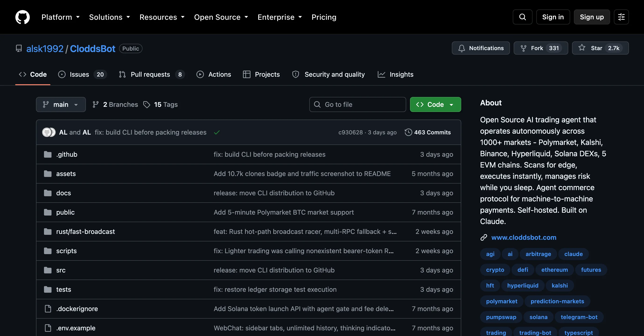Open the Security and quality tab
644x336 pixels.
(328, 74)
